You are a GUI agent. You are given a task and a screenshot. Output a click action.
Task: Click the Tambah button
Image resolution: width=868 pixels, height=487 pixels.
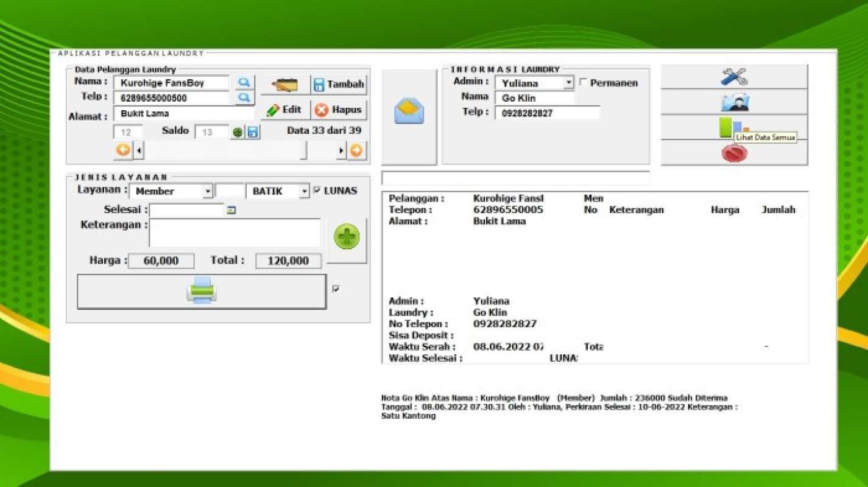click(x=339, y=85)
